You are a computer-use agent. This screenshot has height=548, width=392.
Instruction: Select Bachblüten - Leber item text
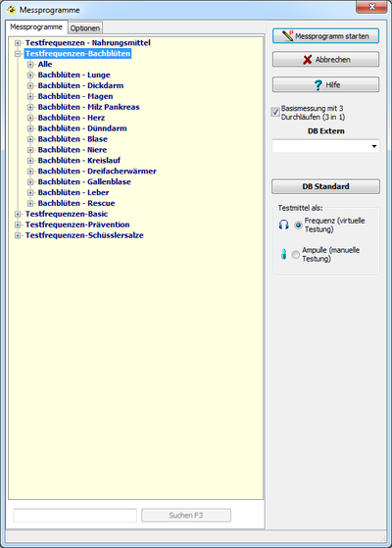pyautogui.click(x=73, y=192)
